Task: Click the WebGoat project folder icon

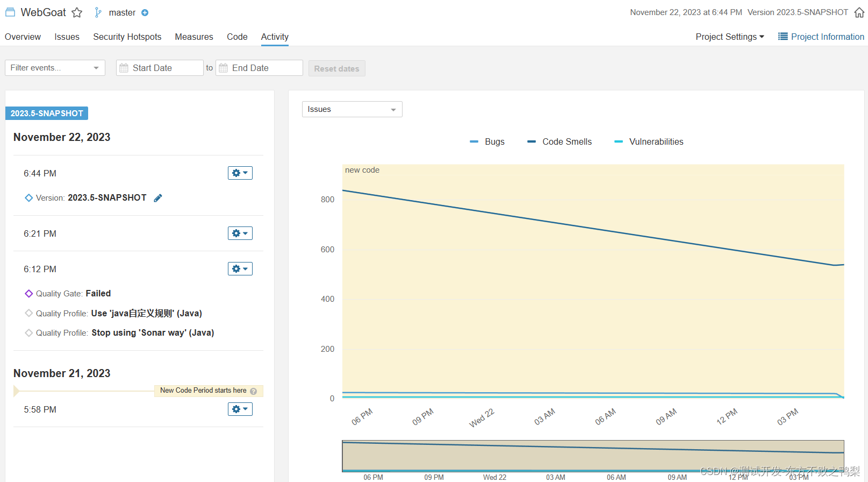Action: 10,12
